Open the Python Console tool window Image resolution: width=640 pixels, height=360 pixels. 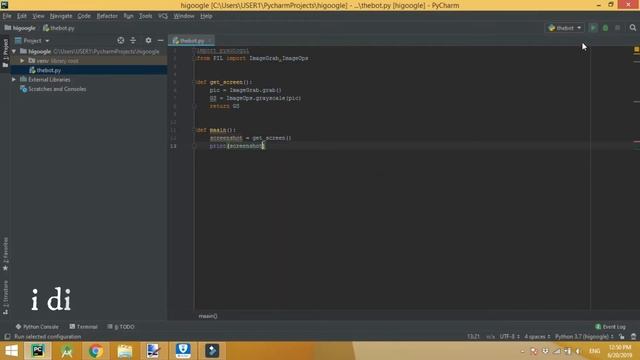(37, 327)
